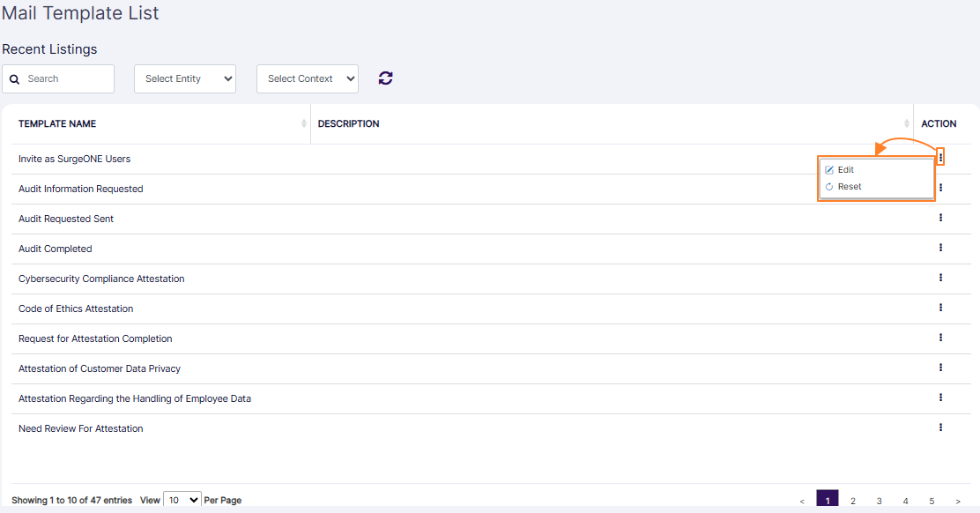Select Edit from the open actions menu
Image resolution: width=980 pixels, height=513 pixels.
click(x=844, y=169)
